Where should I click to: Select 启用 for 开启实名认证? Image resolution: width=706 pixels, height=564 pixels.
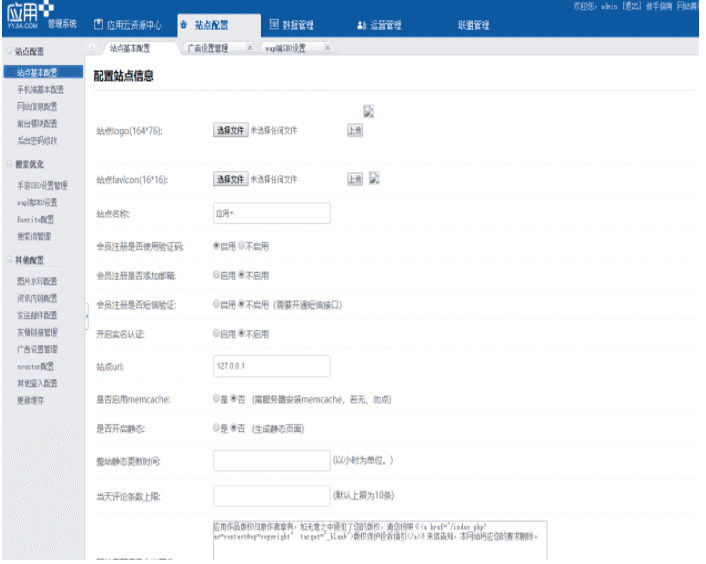217,334
